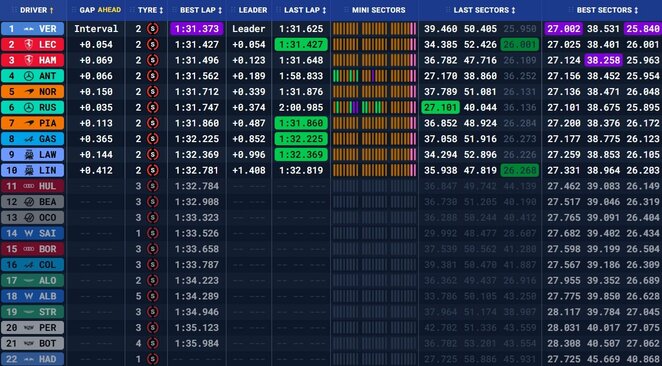This screenshot has height=366, width=662.
Task: Click the soft tyre icon in SAI row
Action: pyautogui.click(x=152, y=233)
